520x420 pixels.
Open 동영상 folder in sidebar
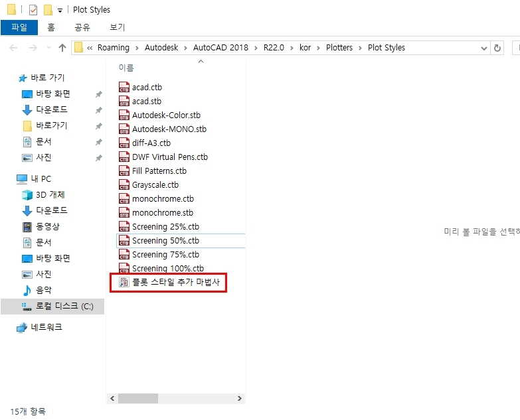41,226
